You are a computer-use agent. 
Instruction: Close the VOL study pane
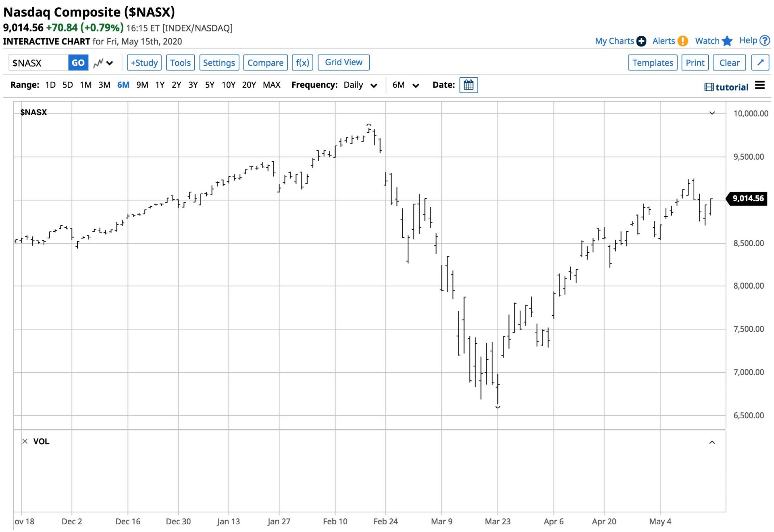(25, 441)
